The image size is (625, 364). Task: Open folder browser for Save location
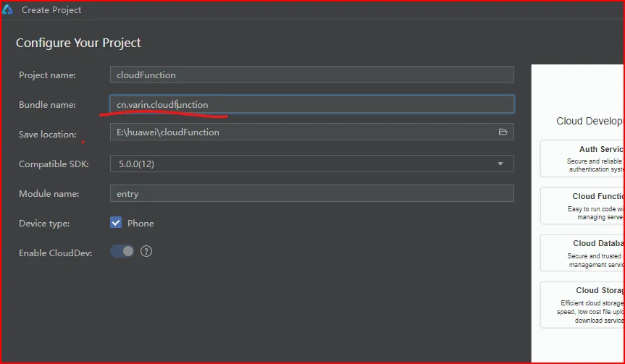coord(503,132)
